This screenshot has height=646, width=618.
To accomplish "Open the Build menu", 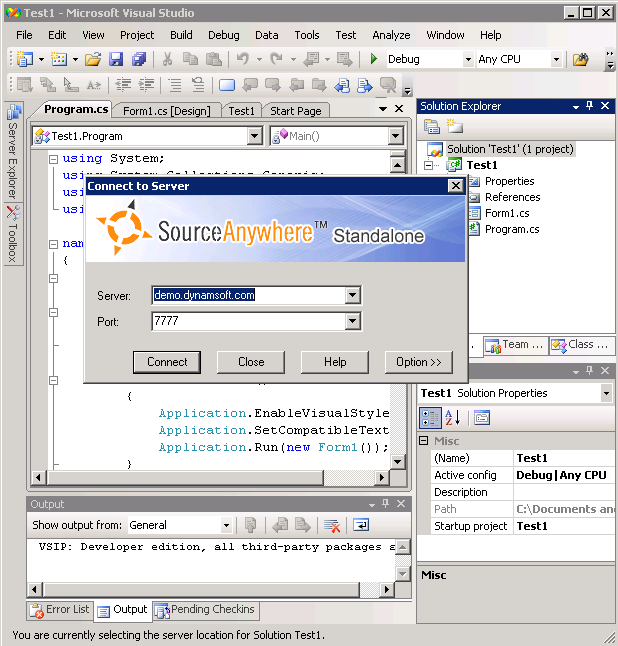I will [x=181, y=35].
